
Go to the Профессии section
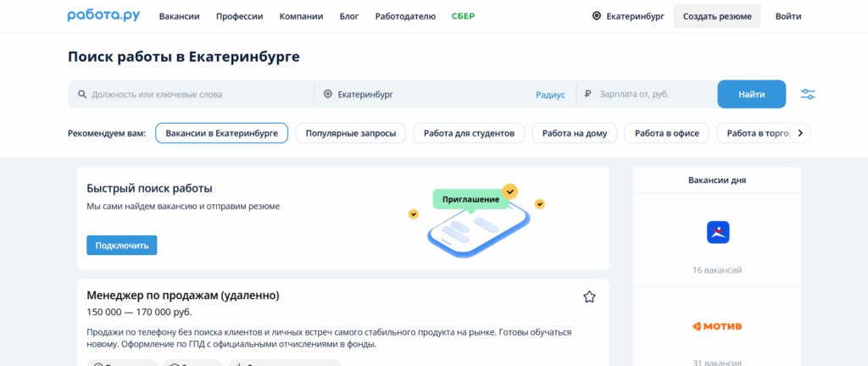click(239, 16)
